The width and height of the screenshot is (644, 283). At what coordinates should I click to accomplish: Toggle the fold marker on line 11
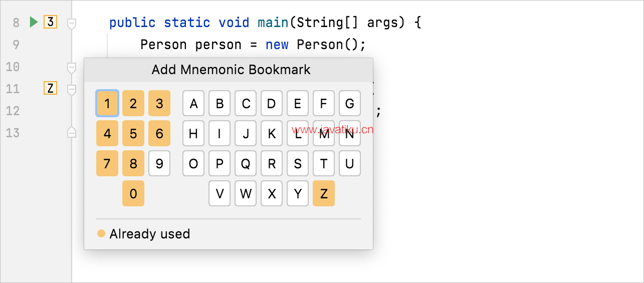(x=72, y=90)
